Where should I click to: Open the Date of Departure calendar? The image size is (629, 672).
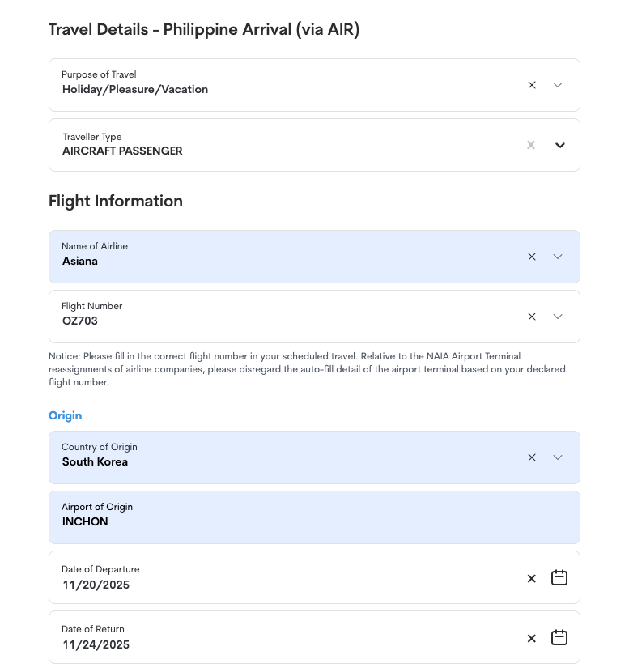[x=559, y=578]
